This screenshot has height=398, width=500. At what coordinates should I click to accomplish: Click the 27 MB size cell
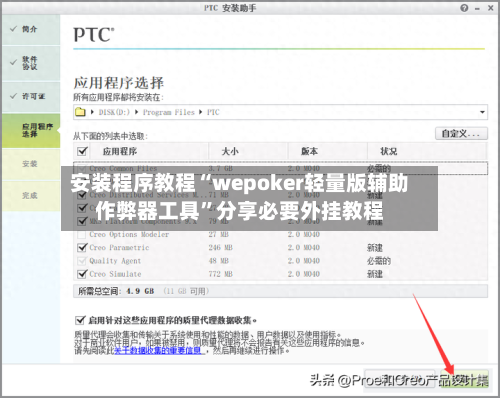[x=219, y=234]
